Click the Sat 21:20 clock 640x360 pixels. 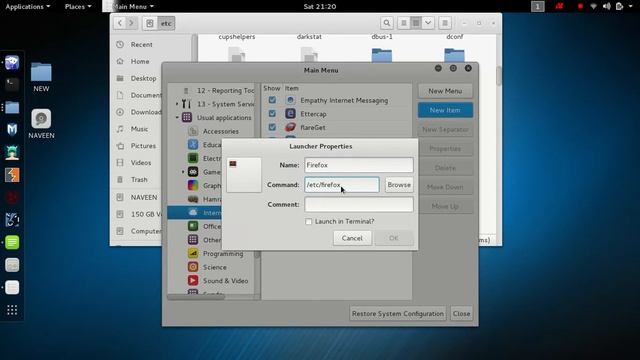tap(320, 6)
